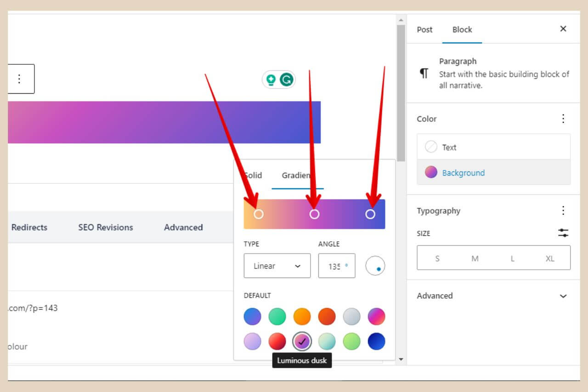588x392 pixels.
Task: Click the Grammarly G icon
Action: 286,80
